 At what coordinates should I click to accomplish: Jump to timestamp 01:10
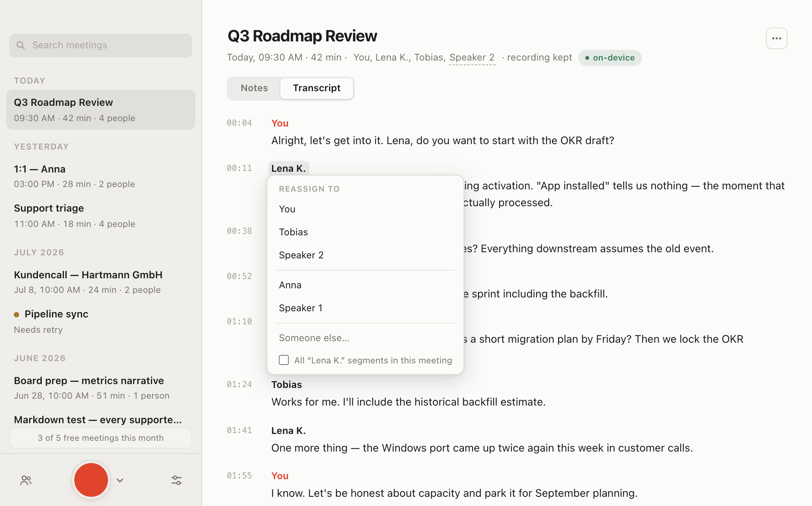[x=239, y=322]
